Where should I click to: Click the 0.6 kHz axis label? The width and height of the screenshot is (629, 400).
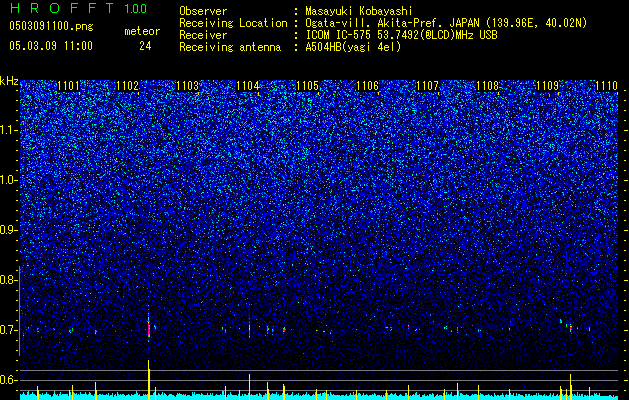[8, 380]
